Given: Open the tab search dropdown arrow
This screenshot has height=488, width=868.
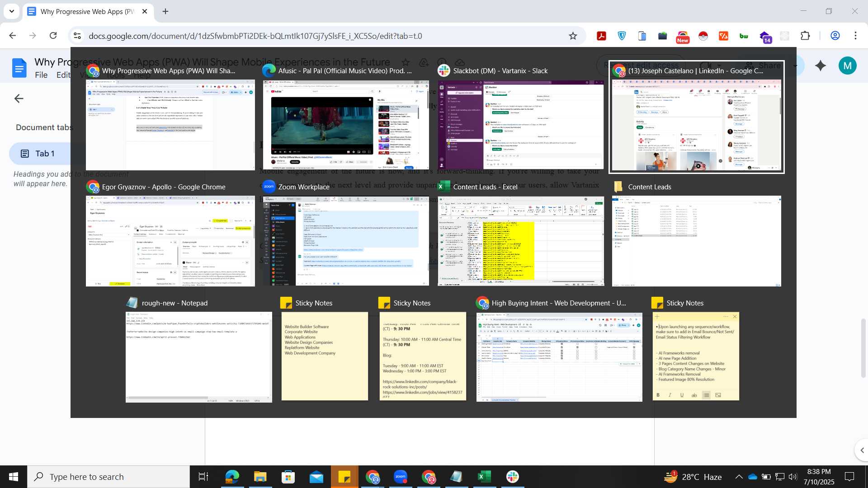Looking at the screenshot, I should (11, 11).
